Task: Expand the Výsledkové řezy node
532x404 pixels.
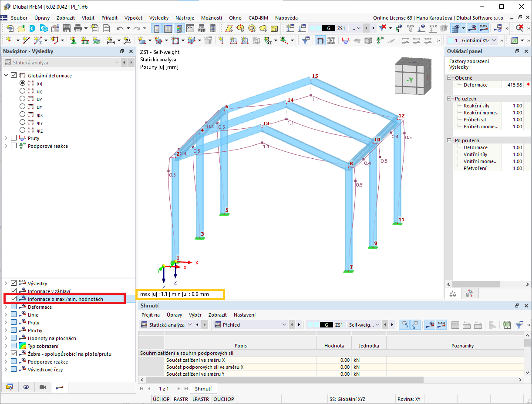Action: (x=6, y=369)
